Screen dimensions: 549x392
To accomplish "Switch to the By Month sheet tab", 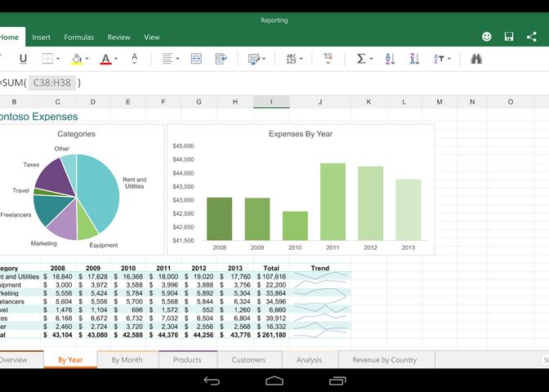I will pos(127,359).
